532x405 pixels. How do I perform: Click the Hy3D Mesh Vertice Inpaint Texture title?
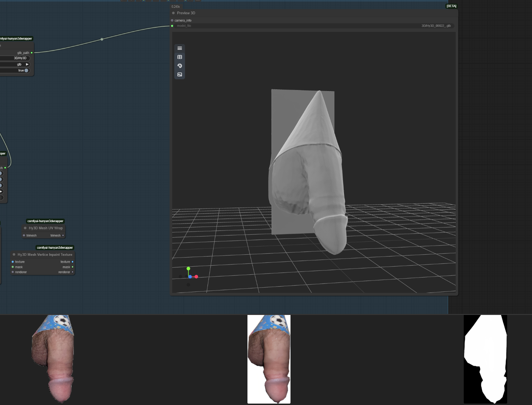coord(45,255)
